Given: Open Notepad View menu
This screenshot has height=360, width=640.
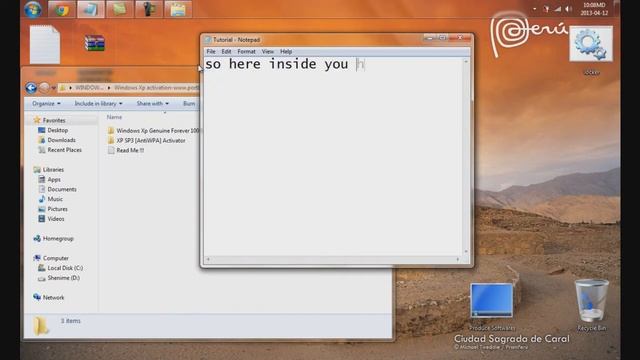Looking at the screenshot, I should click(x=268, y=51).
